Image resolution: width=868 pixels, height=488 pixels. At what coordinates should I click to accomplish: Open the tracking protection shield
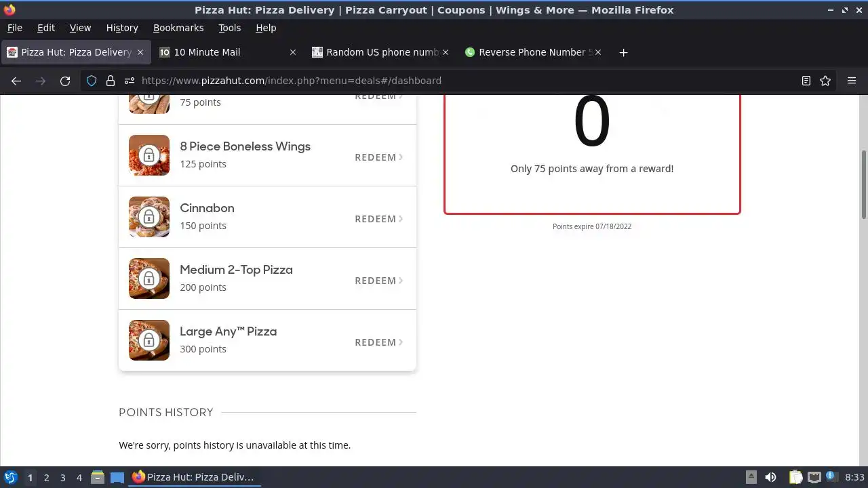92,81
